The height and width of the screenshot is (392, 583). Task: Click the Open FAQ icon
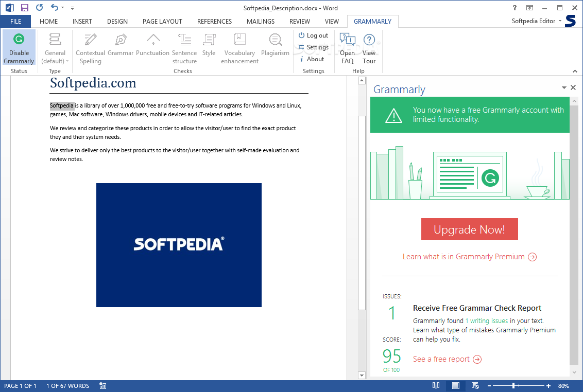tap(347, 39)
